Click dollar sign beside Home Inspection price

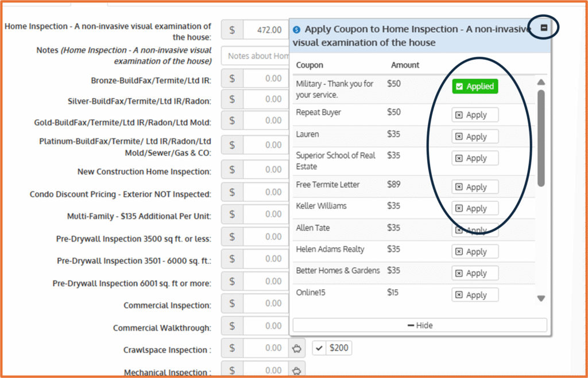point(232,30)
